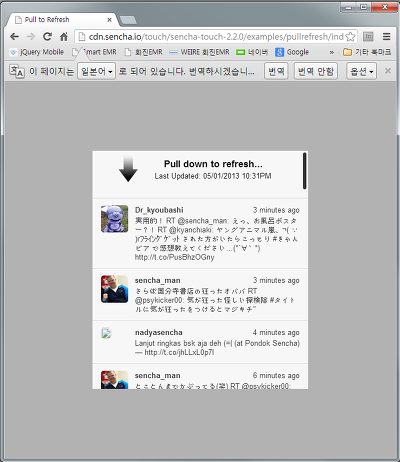Open the http://t.co/PusBhzOGny link text
The height and width of the screenshot is (462, 400).
click(174, 257)
